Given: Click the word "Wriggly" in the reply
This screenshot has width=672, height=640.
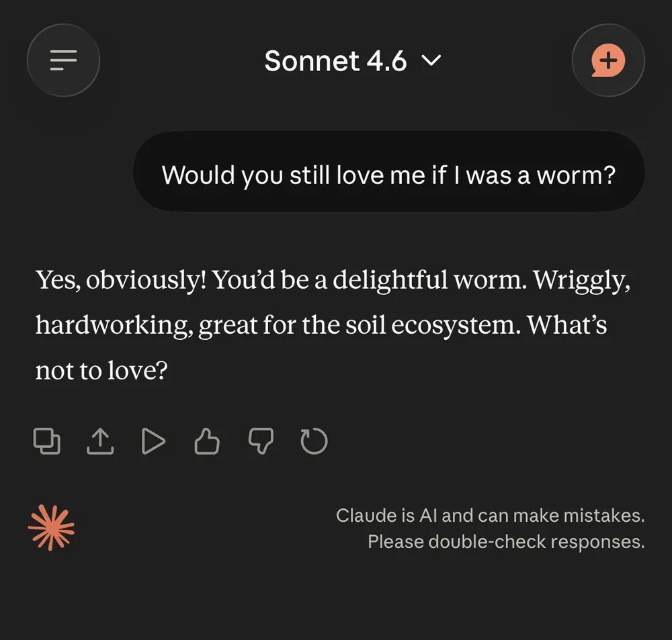Looking at the screenshot, I should pyautogui.click(x=581, y=279).
